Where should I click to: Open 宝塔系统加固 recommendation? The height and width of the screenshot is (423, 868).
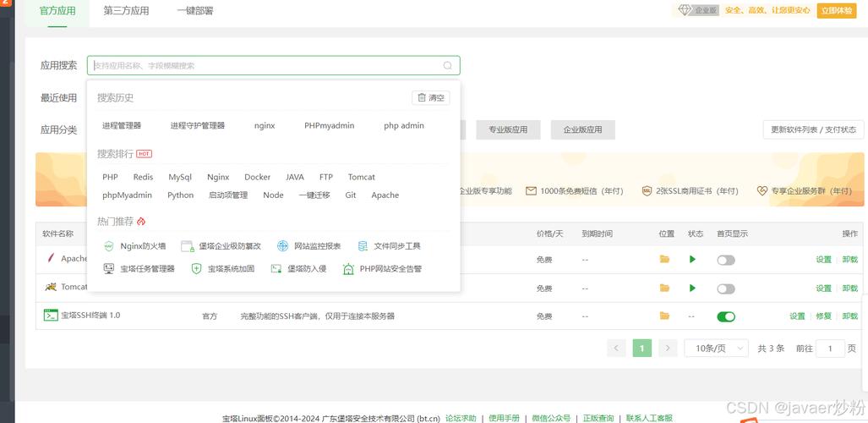[222, 268]
